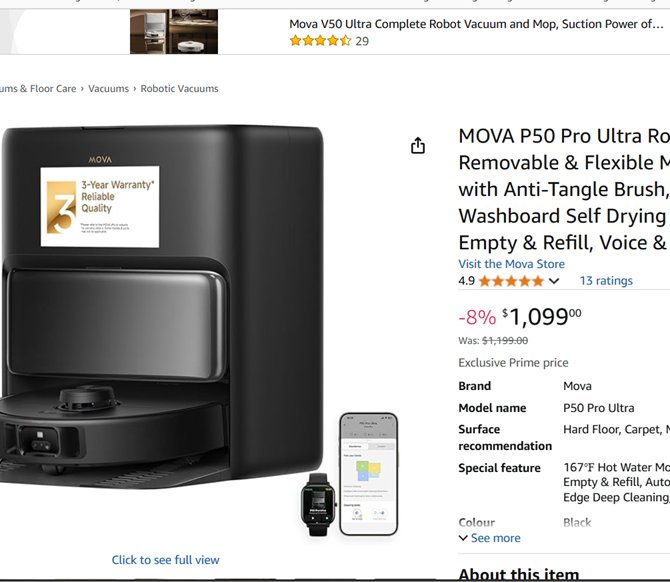This screenshot has height=582, width=670.
Task: Click the 29 reviews count in ad
Action: 362,41
